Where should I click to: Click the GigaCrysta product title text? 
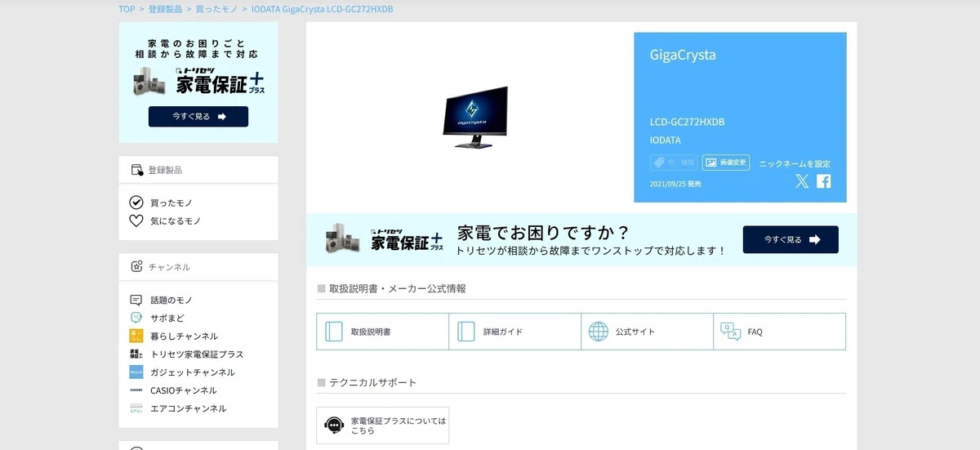(x=683, y=55)
